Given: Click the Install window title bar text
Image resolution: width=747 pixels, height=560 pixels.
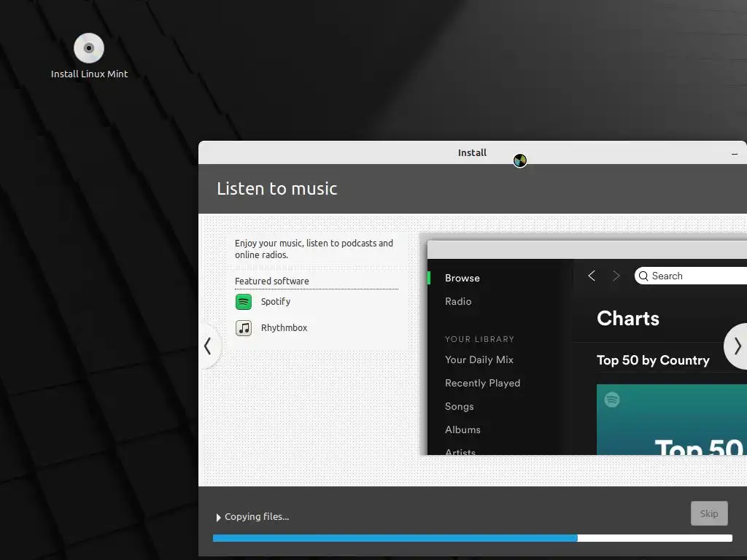Looking at the screenshot, I should 472,153.
